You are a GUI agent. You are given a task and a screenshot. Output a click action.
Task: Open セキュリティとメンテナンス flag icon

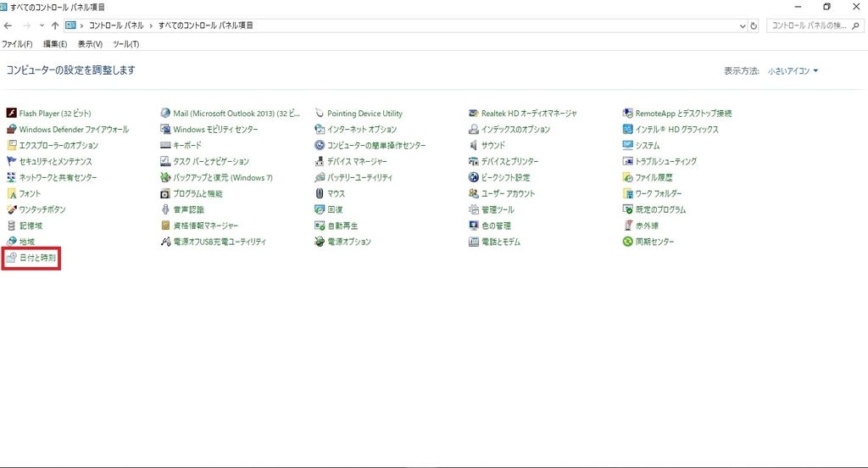[x=11, y=161]
